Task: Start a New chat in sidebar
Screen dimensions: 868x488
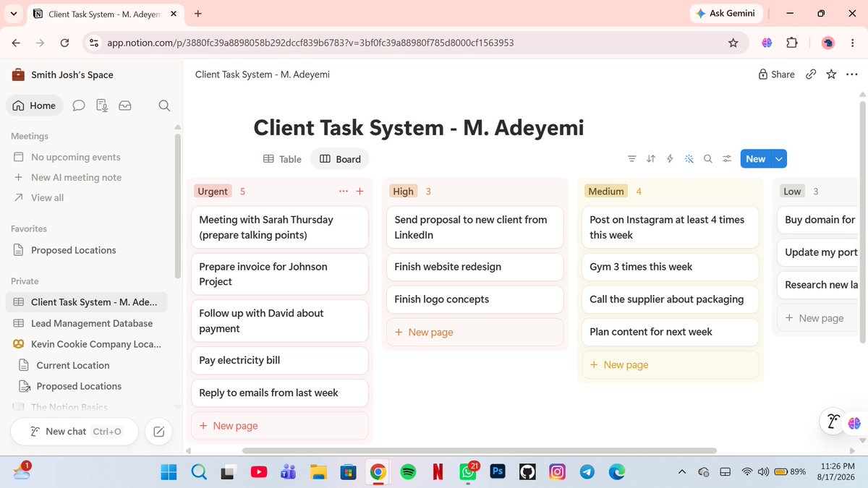Action: tap(75, 432)
